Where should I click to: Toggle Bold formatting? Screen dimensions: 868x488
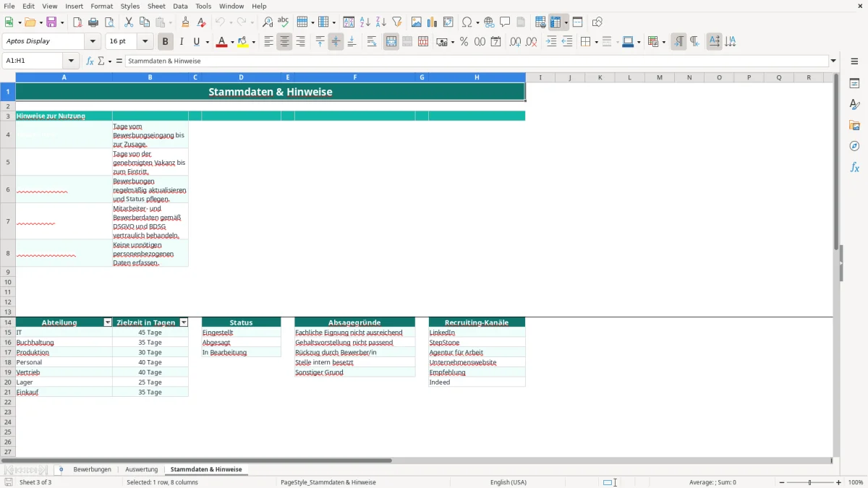[x=166, y=42]
